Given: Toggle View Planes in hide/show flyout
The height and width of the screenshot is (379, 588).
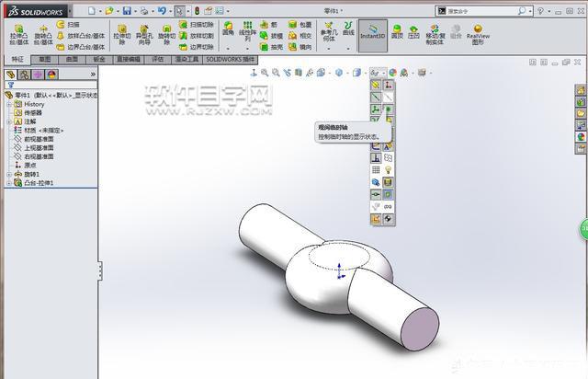Looking at the screenshot, I should tap(376, 85).
